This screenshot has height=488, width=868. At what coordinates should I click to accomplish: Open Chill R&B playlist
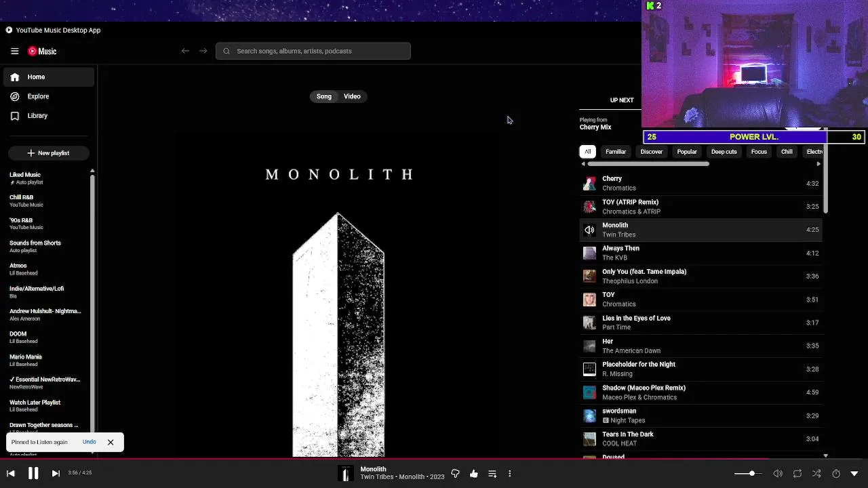point(46,201)
